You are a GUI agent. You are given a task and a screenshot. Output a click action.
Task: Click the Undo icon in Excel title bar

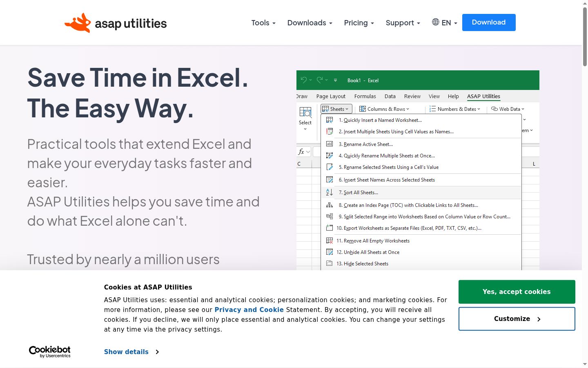(303, 80)
